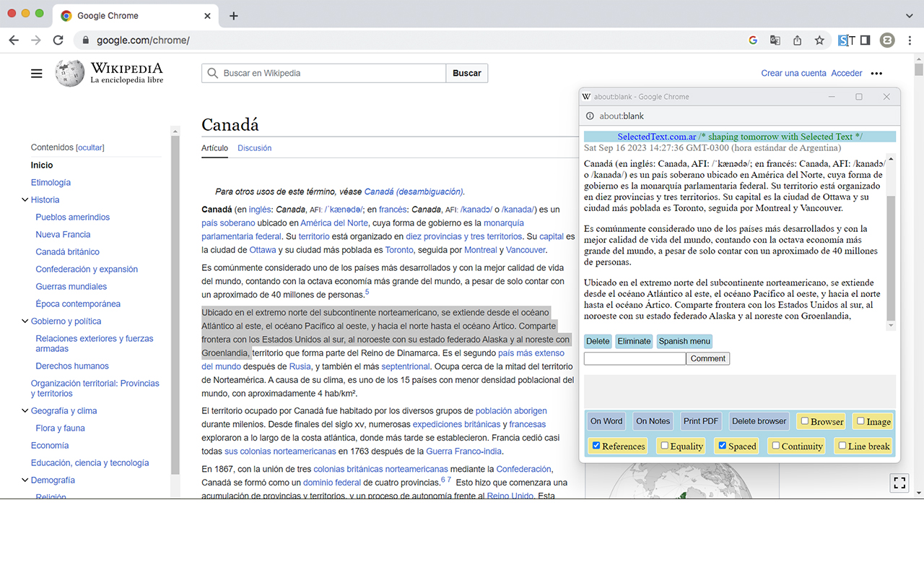Viewport: 924px width, 578px height.
Task: Follow the Toronto link in the article
Action: pyautogui.click(x=399, y=250)
